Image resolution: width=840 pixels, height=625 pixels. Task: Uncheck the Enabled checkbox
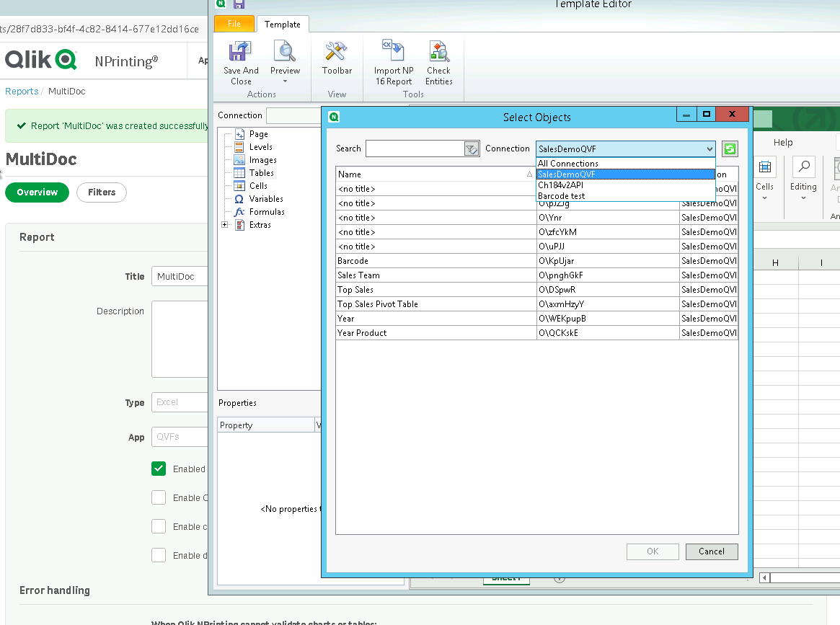pyautogui.click(x=159, y=469)
